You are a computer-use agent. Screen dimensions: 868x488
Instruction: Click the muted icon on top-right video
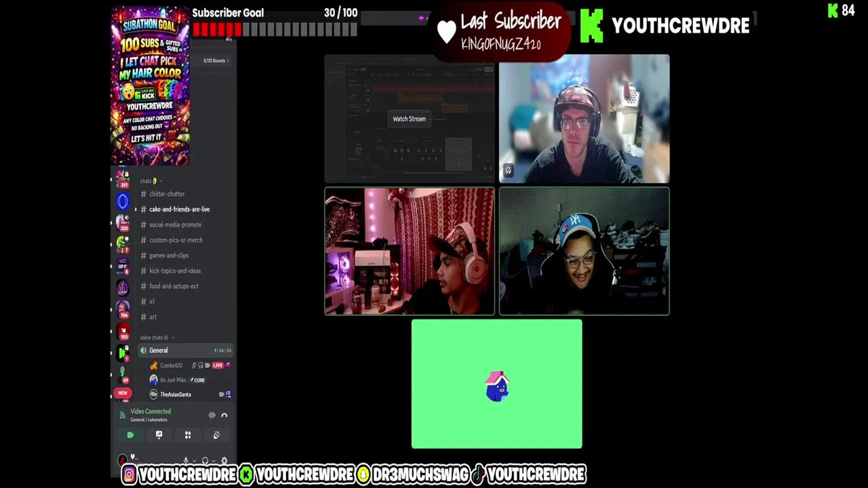508,171
